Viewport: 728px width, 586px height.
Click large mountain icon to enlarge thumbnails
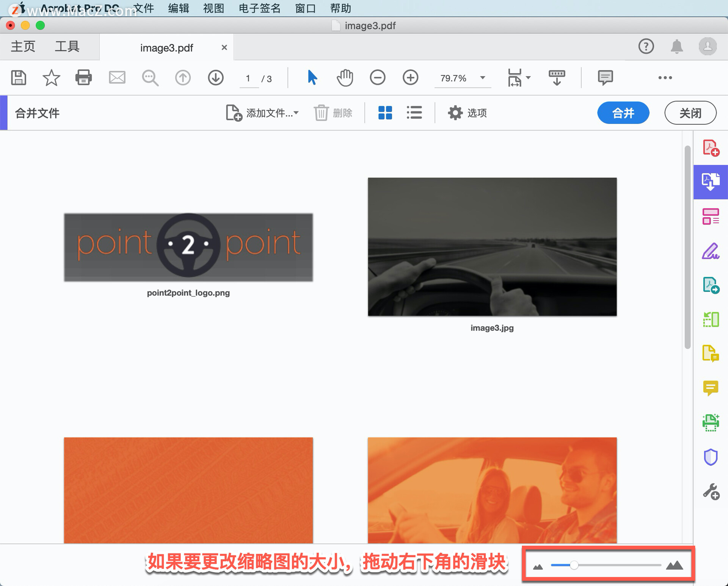pyautogui.click(x=675, y=565)
